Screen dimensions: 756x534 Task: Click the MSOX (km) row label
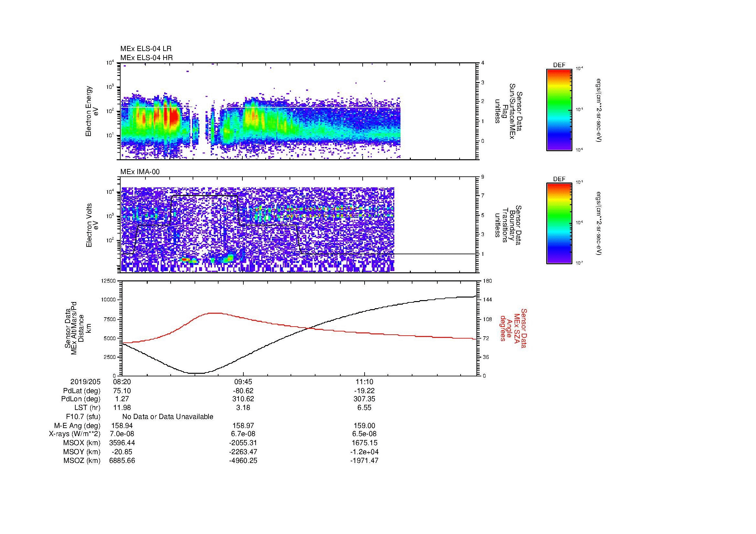(81, 443)
